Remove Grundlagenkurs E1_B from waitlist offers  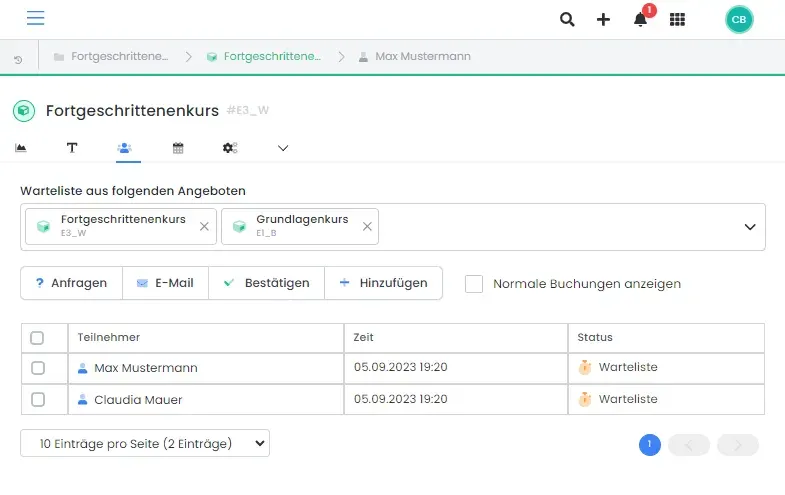(x=367, y=227)
